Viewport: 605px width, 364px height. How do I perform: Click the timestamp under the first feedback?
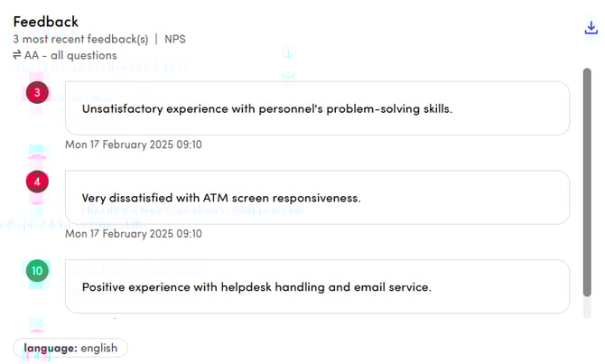(134, 145)
